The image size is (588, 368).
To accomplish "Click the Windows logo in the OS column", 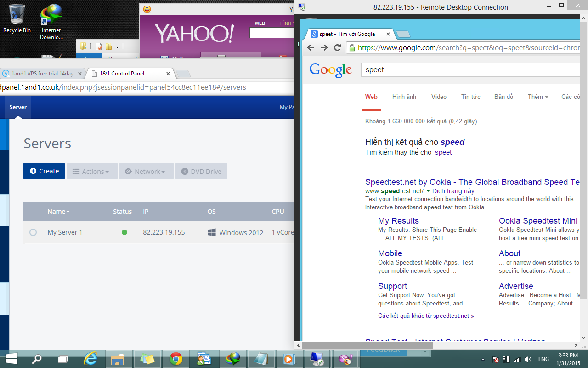I will coord(212,232).
